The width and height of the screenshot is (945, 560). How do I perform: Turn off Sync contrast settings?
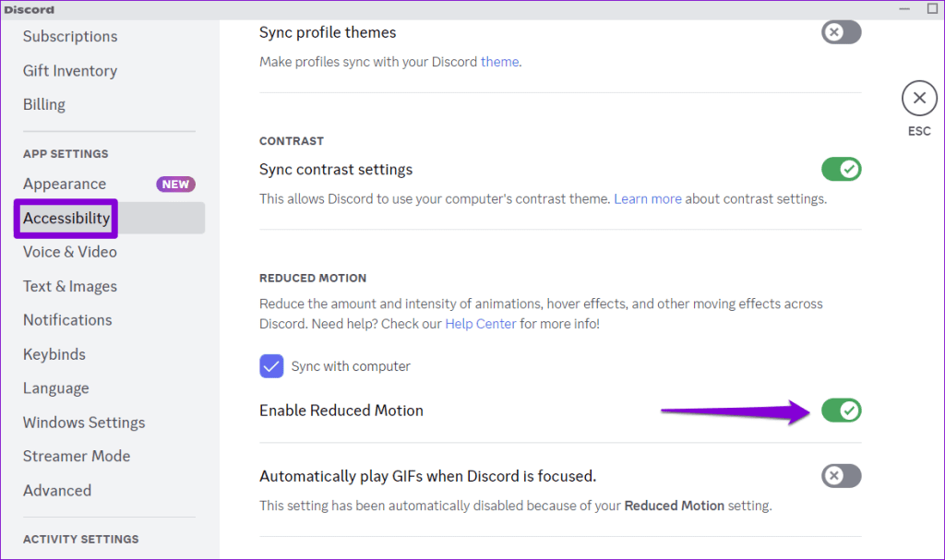(x=841, y=169)
